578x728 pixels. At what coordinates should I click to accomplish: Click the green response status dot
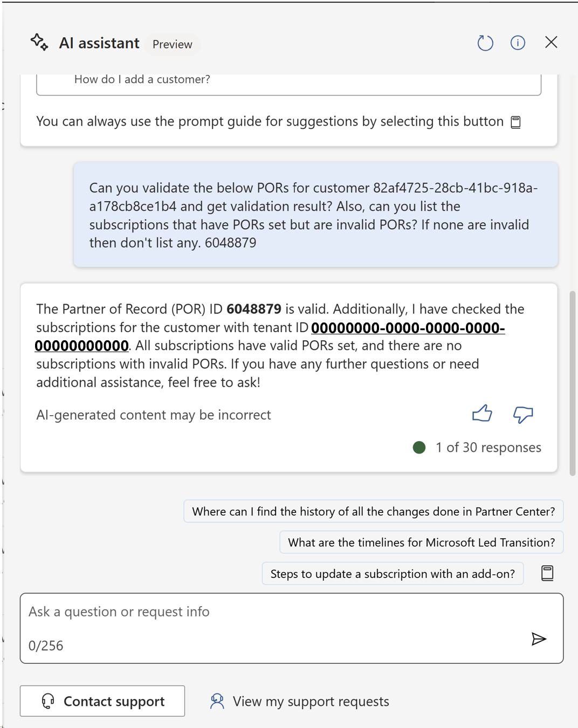(419, 448)
